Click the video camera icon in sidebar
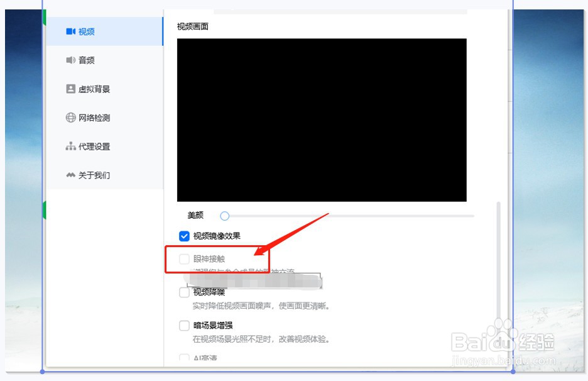The width and height of the screenshot is (588, 381). click(70, 31)
